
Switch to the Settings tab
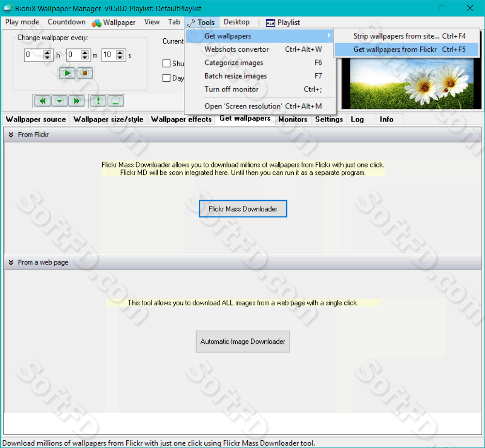329,120
